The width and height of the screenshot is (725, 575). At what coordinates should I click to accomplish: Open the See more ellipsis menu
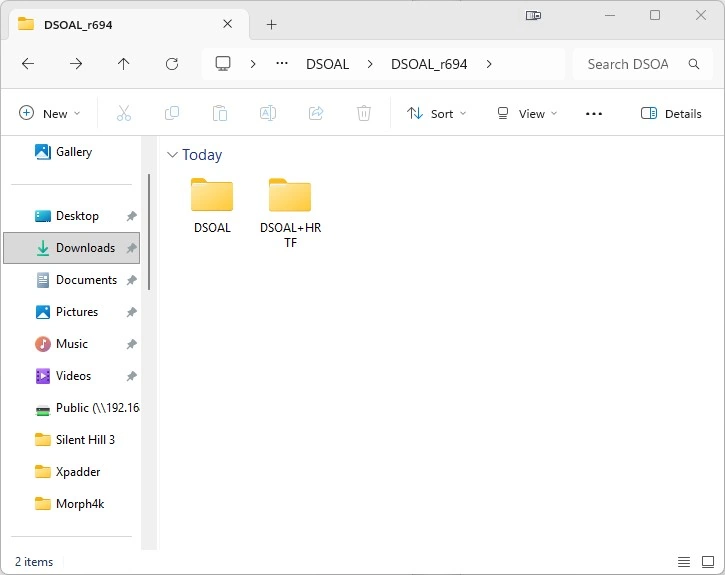(594, 113)
